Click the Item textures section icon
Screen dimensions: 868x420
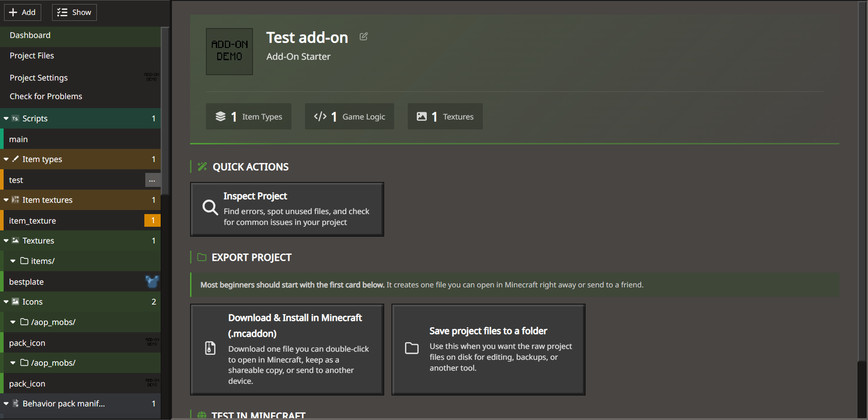click(x=15, y=200)
